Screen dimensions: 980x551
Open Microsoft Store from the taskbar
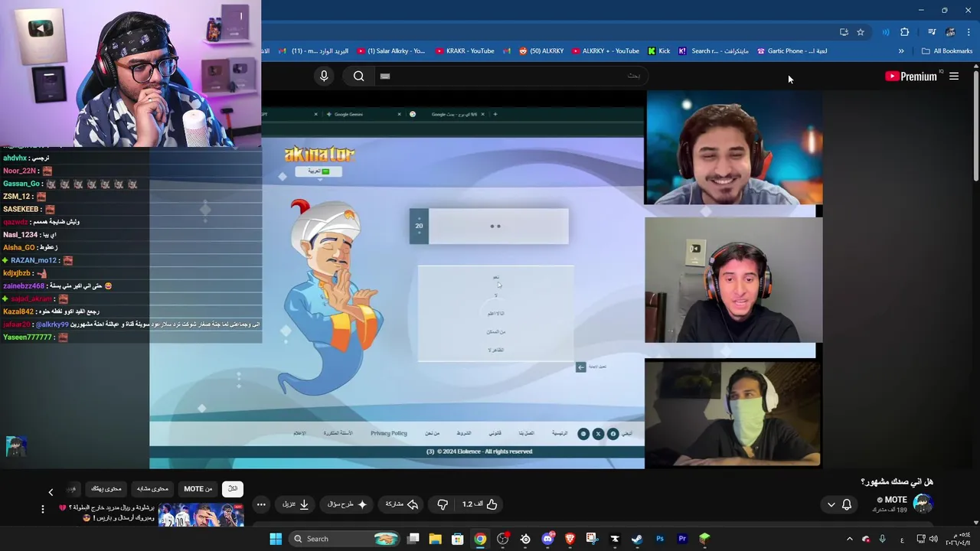457,539
